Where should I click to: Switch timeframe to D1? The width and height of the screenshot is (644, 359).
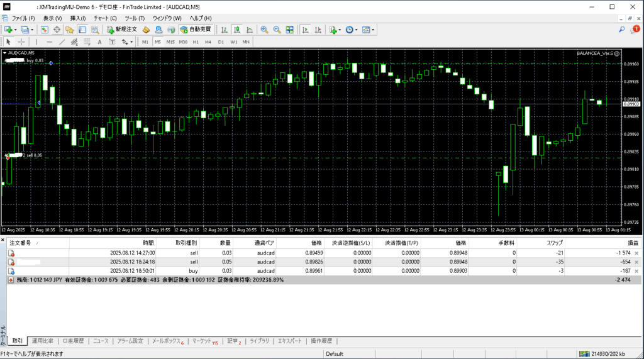221,42
